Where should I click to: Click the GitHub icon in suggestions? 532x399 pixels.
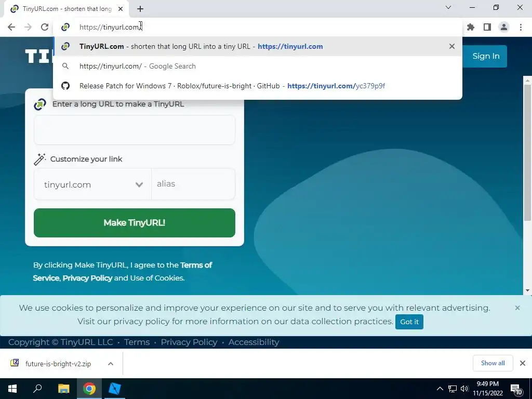(x=65, y=86)
